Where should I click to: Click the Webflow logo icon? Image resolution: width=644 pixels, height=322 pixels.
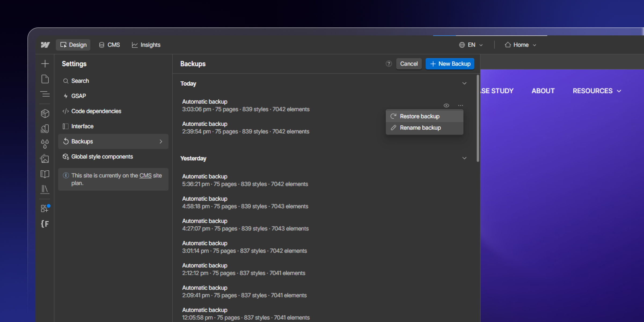(x=45, y=45)
